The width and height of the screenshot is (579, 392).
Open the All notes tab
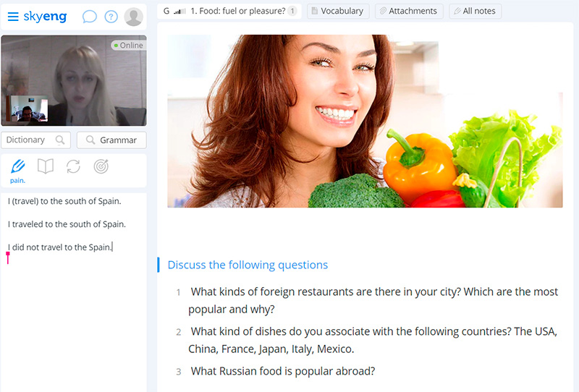coord(476,11)
